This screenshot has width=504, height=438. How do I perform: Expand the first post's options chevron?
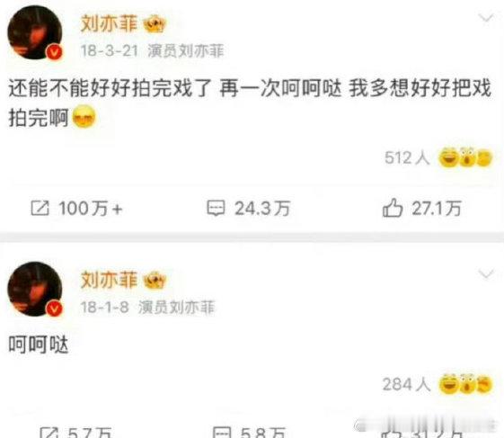click(486, 18)
